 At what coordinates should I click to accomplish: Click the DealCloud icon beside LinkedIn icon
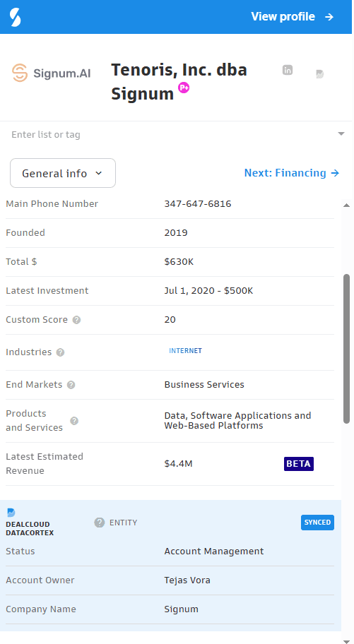[x=319, y=74]
